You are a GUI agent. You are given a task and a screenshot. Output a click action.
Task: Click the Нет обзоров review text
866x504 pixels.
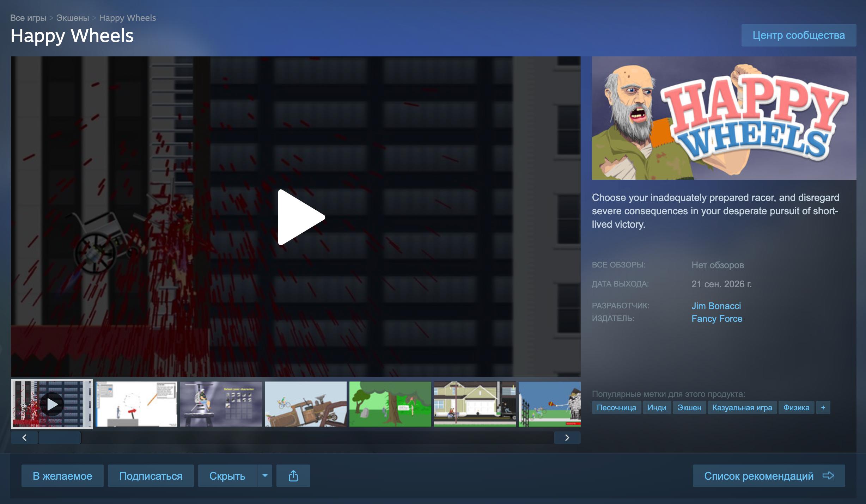point(718,265)
